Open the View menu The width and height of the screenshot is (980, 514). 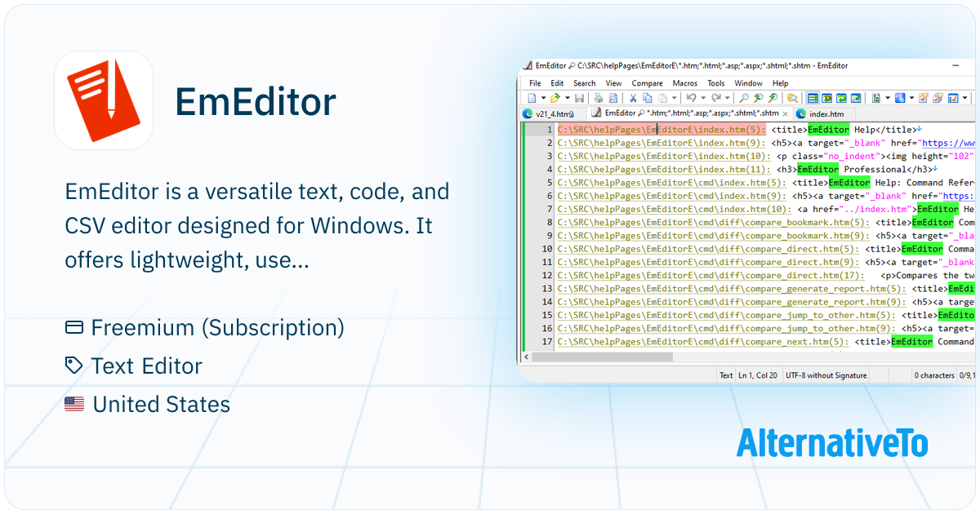[x=613, y=83]
